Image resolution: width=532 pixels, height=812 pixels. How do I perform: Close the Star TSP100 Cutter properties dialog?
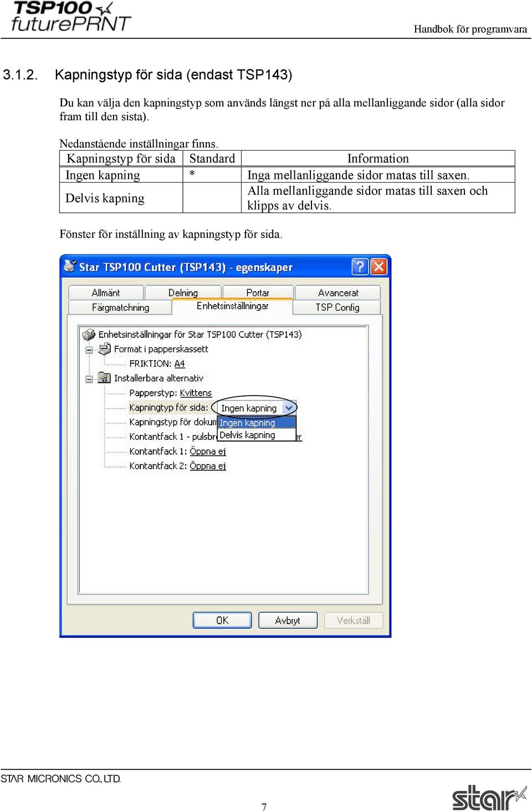click(378, 267)
